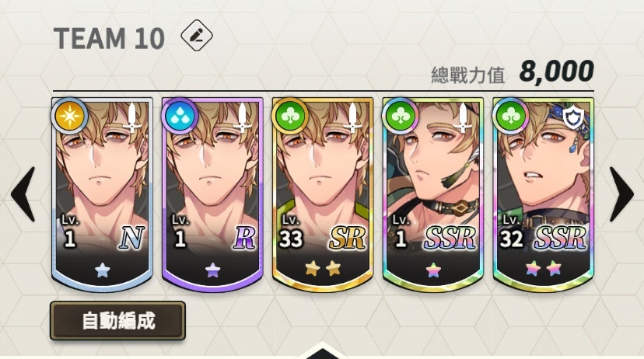
Task: Click the TEAM 10 title text
Action: (x=109, y=38)
